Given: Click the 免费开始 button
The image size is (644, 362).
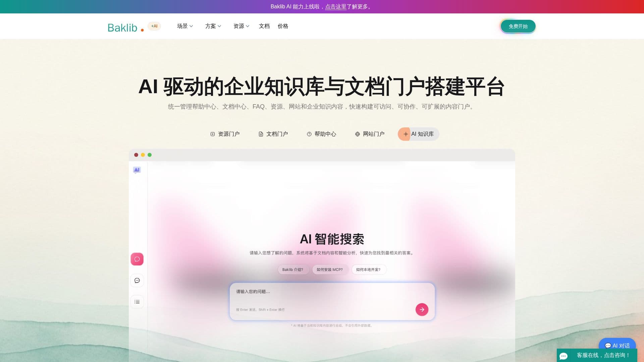Looking at the screenshot, I should [x=518, y=26].
